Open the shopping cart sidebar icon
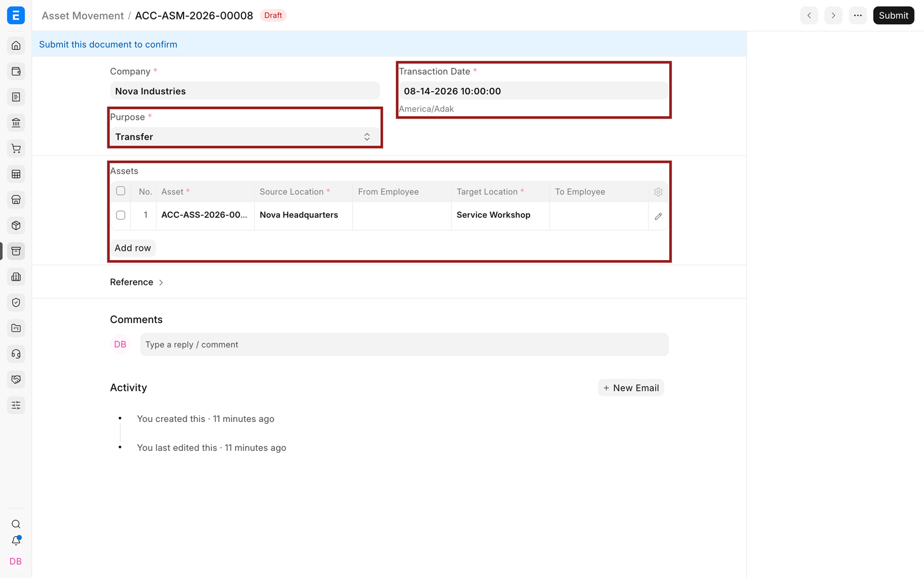 tap(16, 149)
